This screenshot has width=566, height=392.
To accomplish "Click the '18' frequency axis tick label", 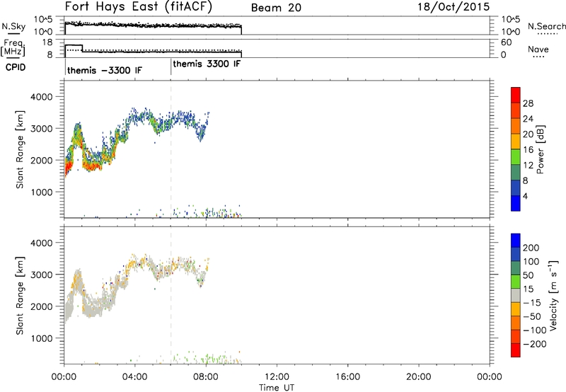I will coord(47,42).
